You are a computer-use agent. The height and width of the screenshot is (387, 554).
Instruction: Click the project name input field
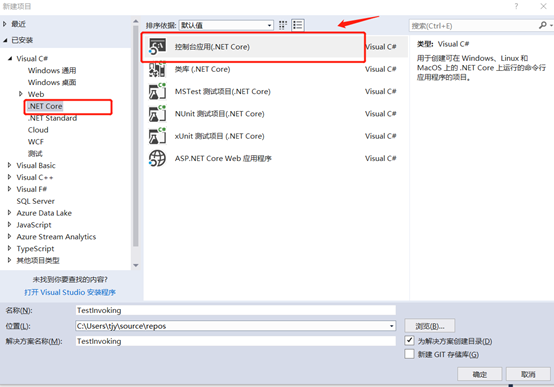(x=236, y=310)
